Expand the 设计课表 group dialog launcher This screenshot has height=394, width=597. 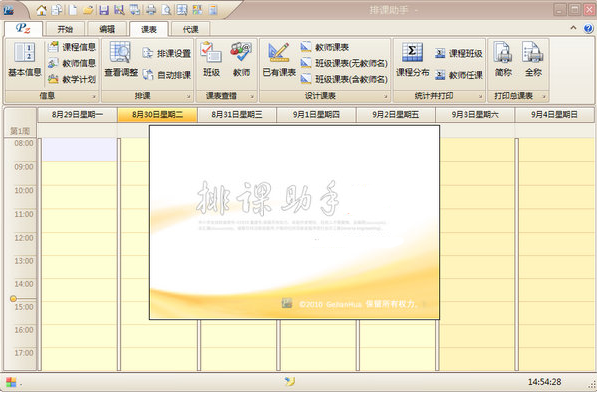click(385, 96)
